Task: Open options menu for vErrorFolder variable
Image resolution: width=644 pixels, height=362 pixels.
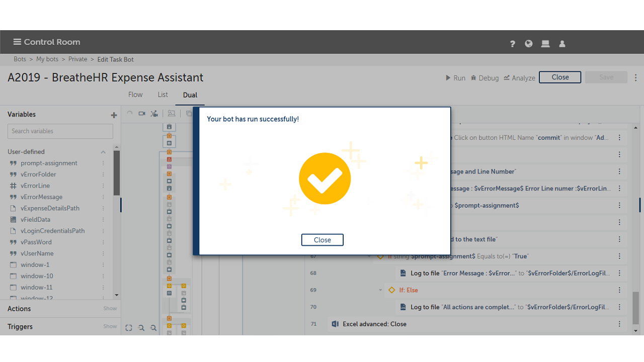Action: click(x=104, y=174)
